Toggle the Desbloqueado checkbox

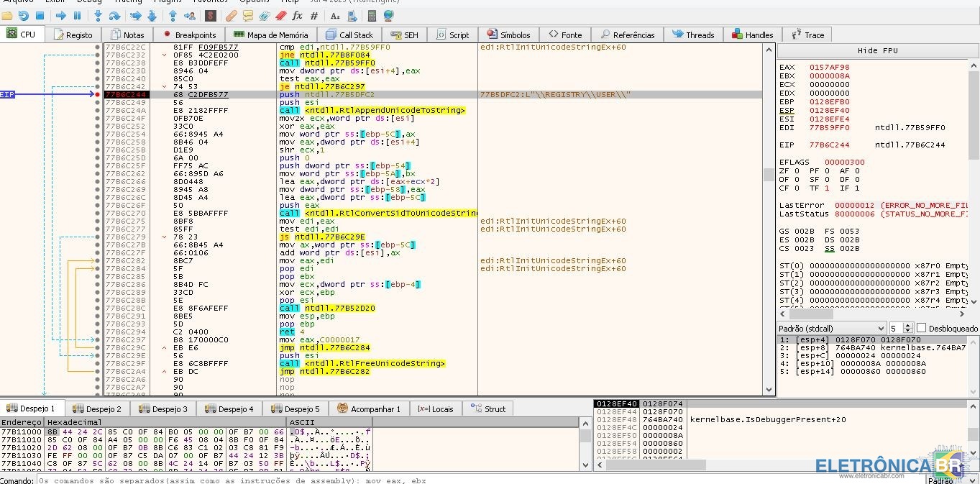[x=921, y=328]
